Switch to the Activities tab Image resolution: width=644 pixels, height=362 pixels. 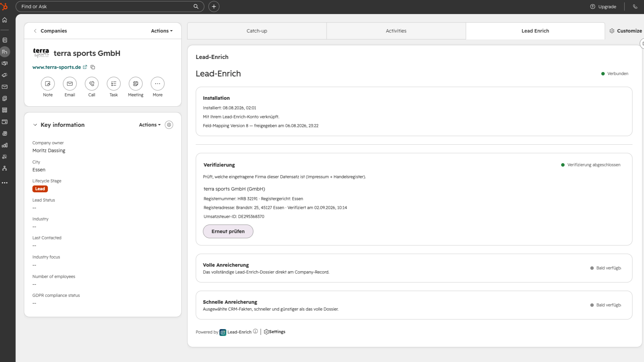coord(396,31)
